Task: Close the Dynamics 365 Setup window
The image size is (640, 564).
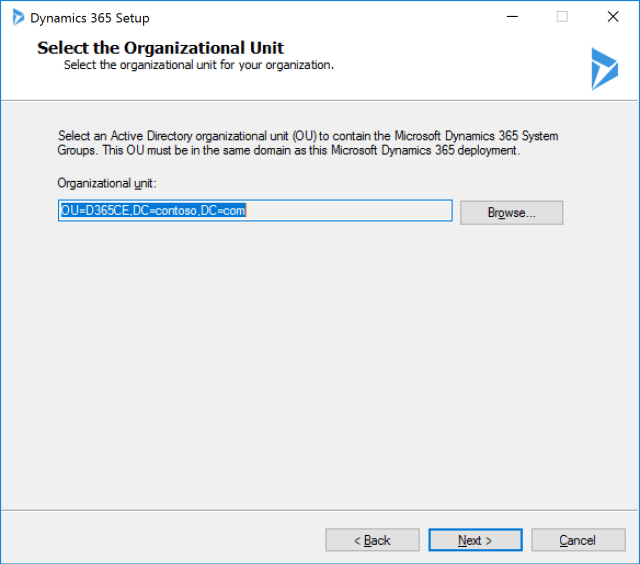Action: click(613, 17)
